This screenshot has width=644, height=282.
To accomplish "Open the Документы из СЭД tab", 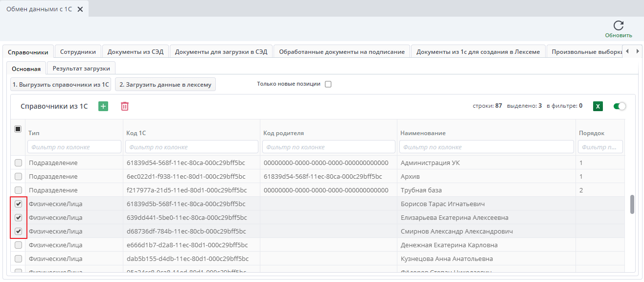I will tap(136, 52).
